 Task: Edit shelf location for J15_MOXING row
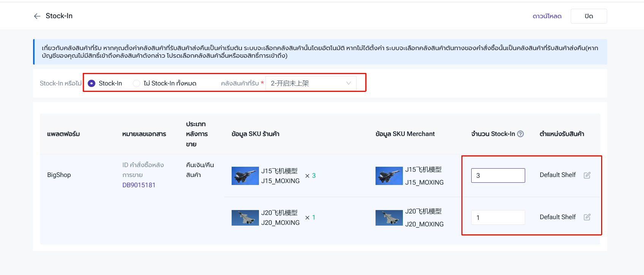pos(587,175)
